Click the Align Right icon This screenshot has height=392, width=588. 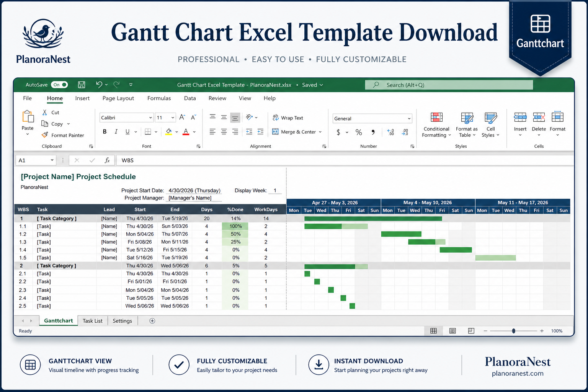[x=235, y=132]
